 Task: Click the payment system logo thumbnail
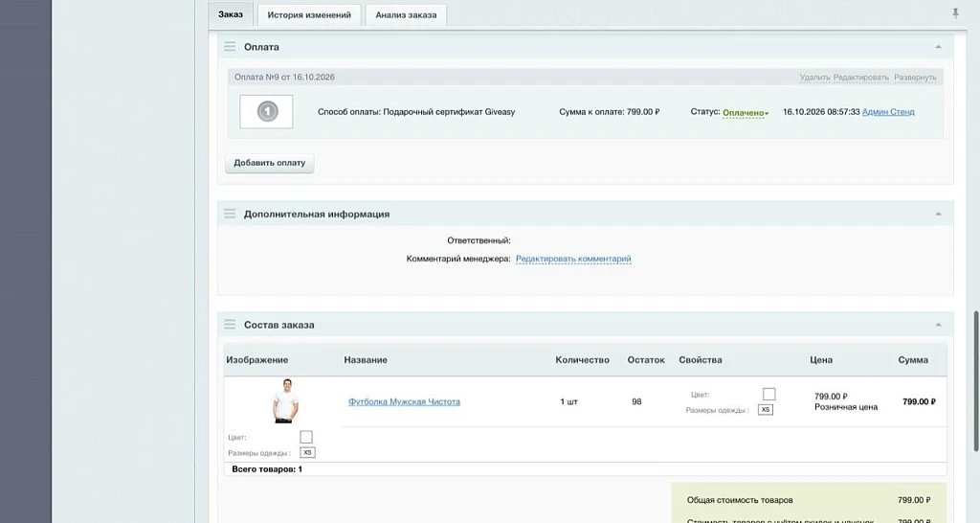[x=266, y=111]
